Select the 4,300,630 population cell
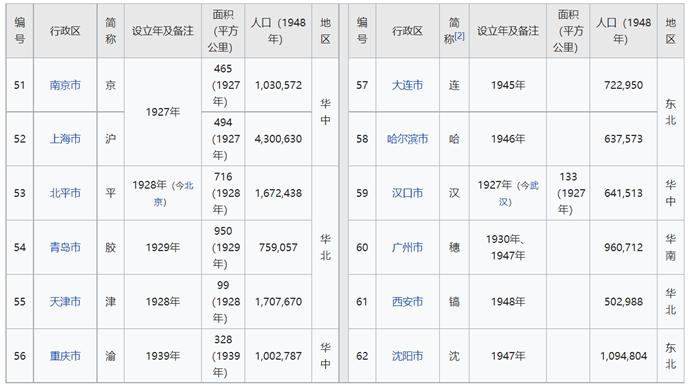The width and height of the screenshot is (691, 386). click(278, 139)
